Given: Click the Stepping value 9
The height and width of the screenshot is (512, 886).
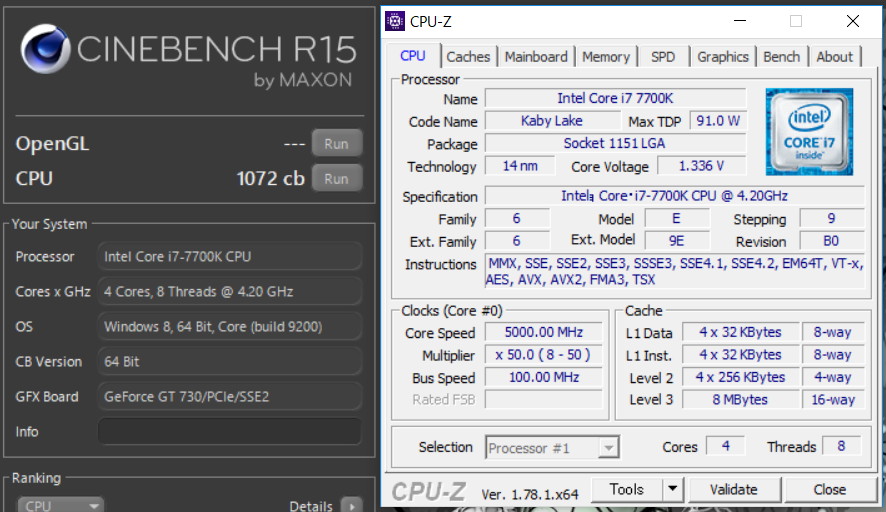Looking at the screenshot, I should coord(831,219).
